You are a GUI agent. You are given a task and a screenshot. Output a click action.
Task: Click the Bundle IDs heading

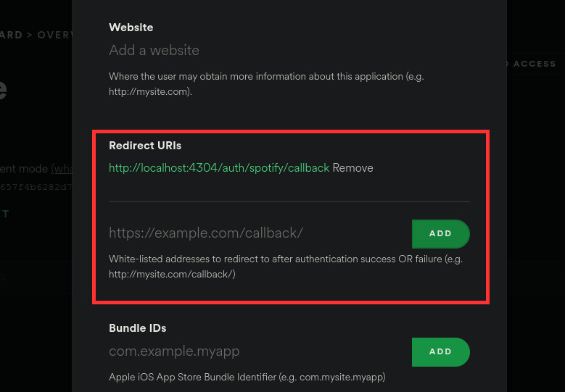tap(138, 328)
